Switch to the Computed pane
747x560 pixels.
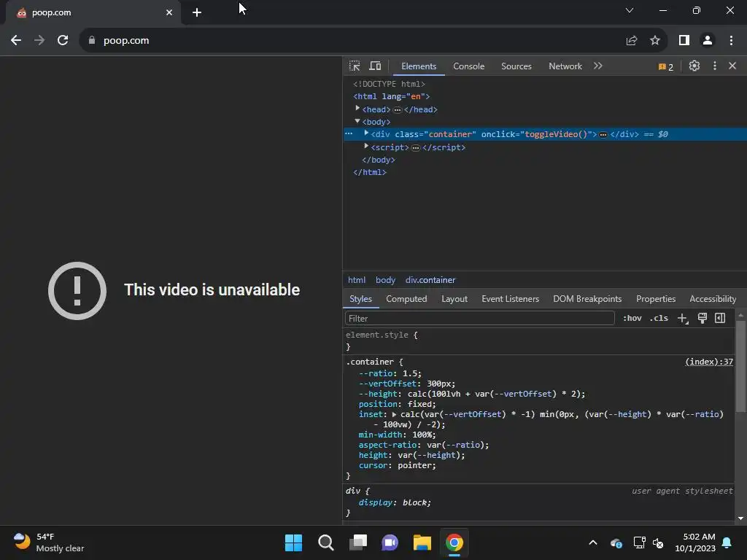pyautogui.click(x=406, y=299)
